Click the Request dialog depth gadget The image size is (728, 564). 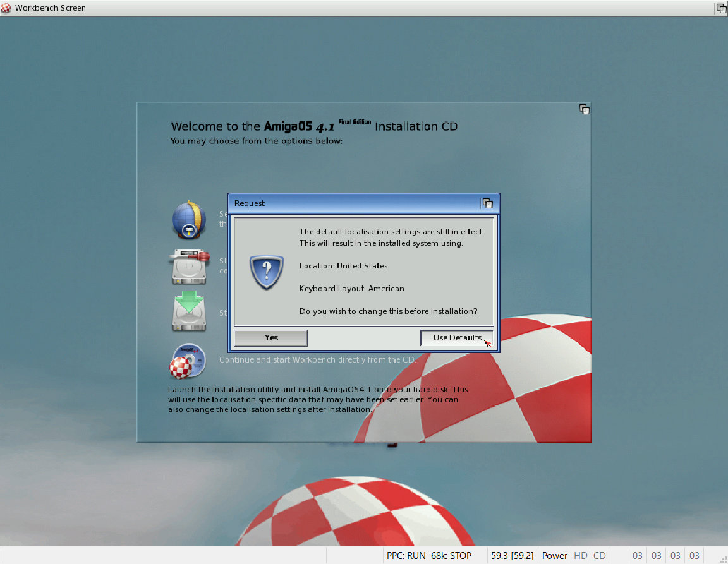point(487,203)
